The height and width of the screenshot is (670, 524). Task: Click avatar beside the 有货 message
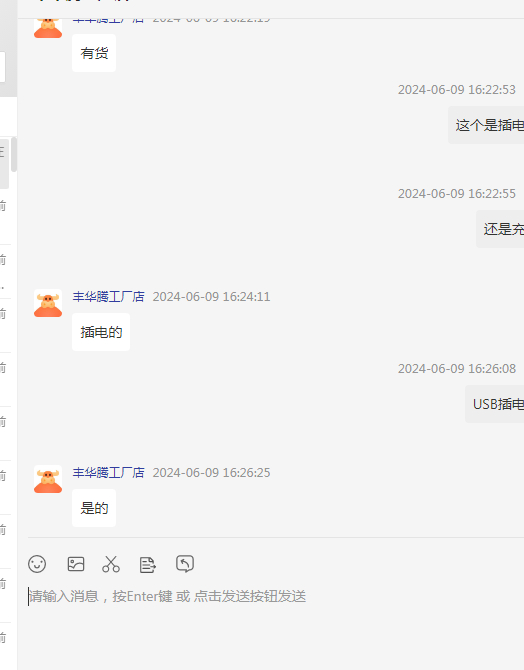[48, 28]
